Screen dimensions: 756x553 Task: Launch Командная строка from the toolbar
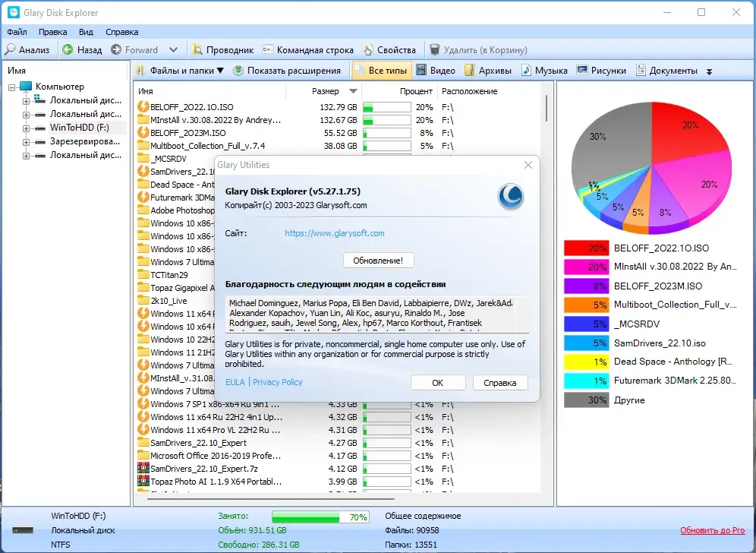[x=308, y=49]
